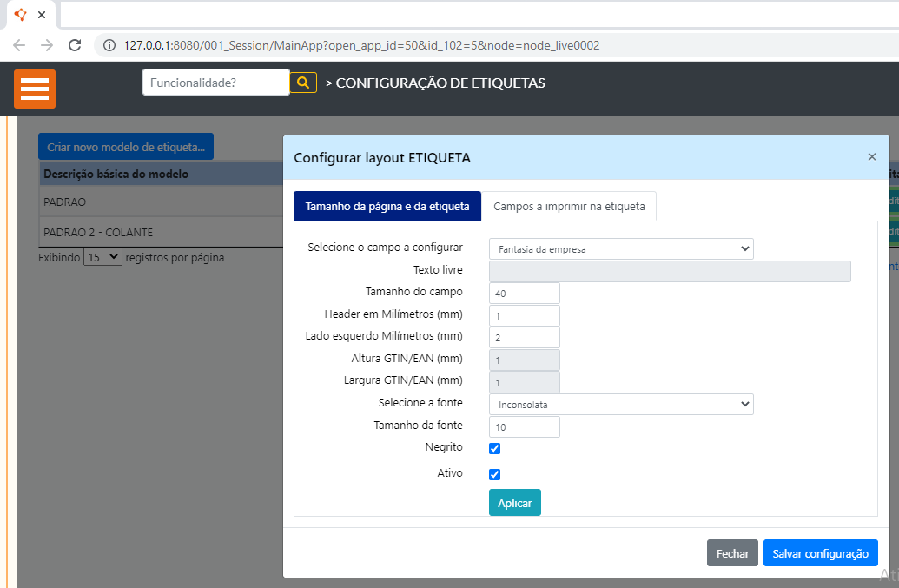Select 'Tamanho da página e da etiqueta' tab
Viewport: 899px width, 588px height.
387,207
